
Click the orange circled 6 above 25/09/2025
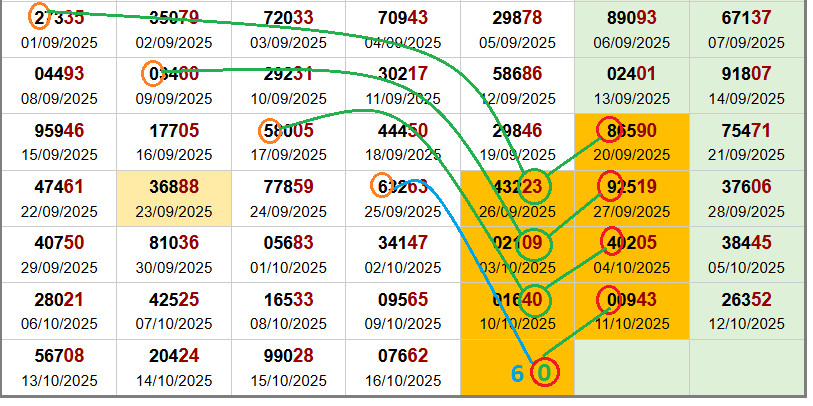[383, 185]
